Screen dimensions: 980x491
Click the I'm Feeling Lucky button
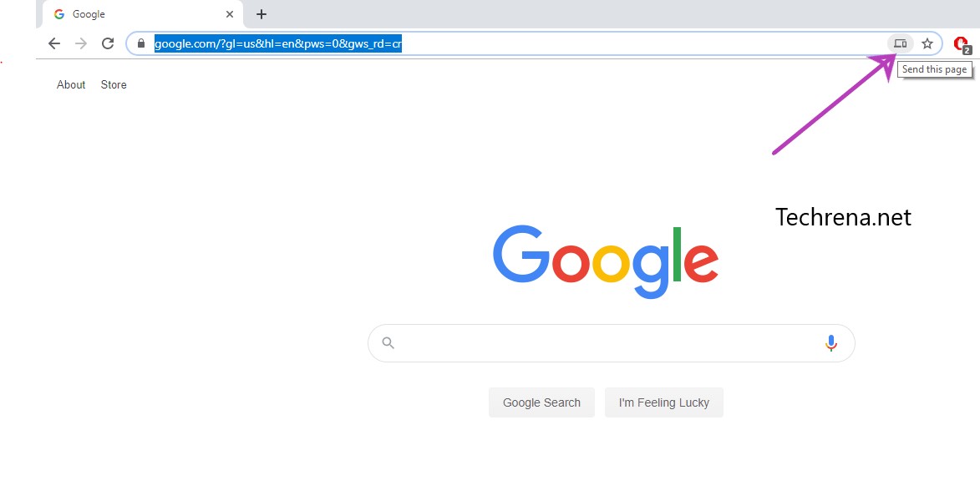(663, 402)
